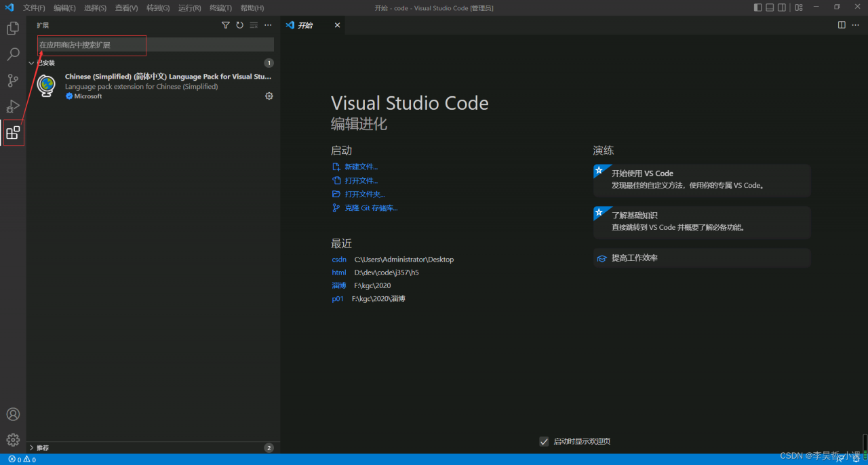This screenshot has height=465, width=868.
Task: Open the 编辑(E) menu
Action: (64, 7)
